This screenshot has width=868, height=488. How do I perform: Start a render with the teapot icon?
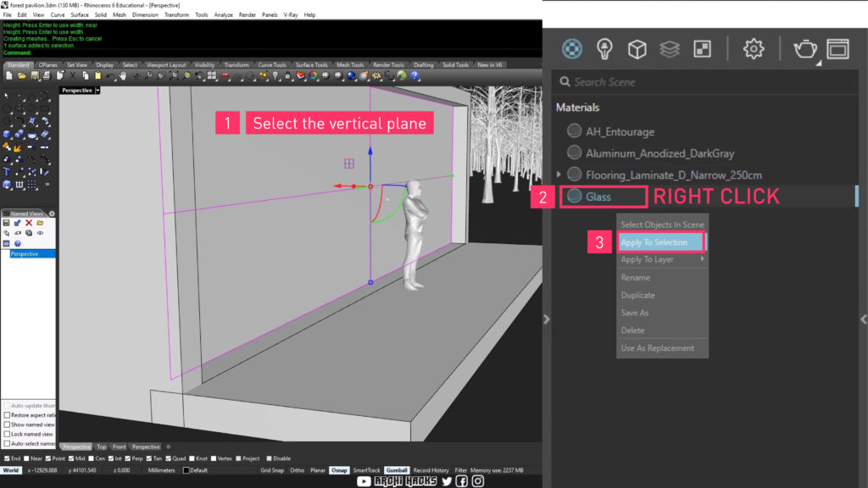pyautogui.click(x=804, y=49)
